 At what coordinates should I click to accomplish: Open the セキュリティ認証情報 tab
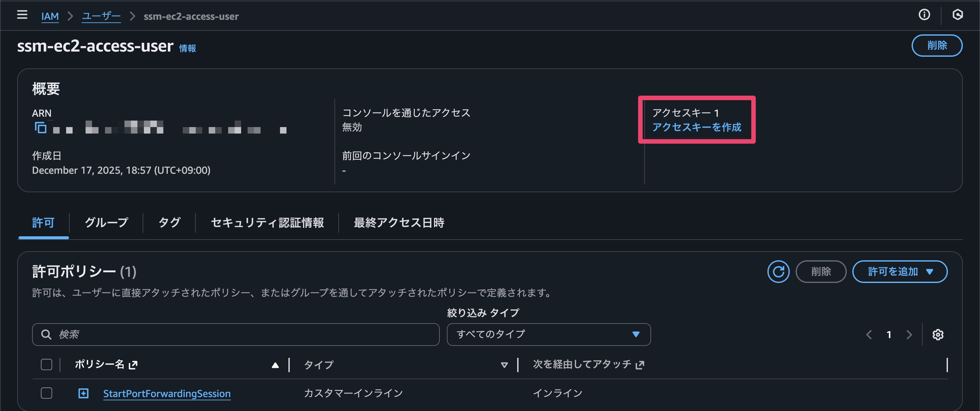(x=267, y=223)
